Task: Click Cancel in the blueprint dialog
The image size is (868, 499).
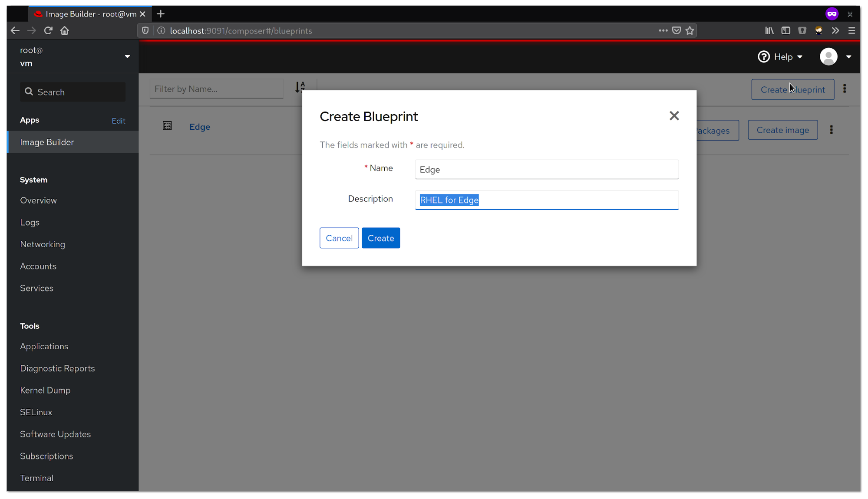Action: (339, 238)
